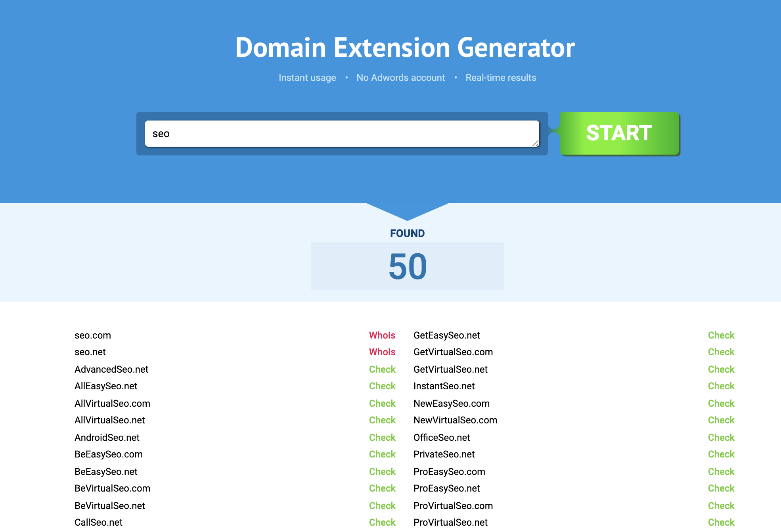Select the GetVirtualSeo.com domain name
Screen dimensions: 781x532
(453, 352)
